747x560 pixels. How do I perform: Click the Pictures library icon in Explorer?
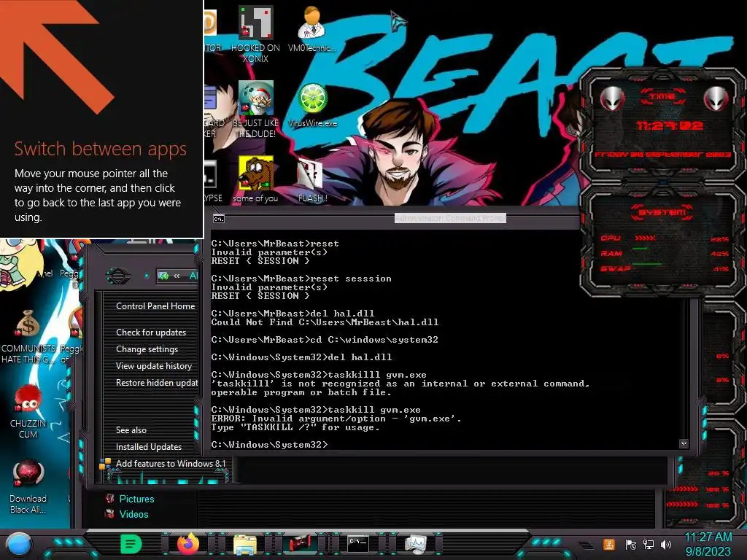point(110,499)
